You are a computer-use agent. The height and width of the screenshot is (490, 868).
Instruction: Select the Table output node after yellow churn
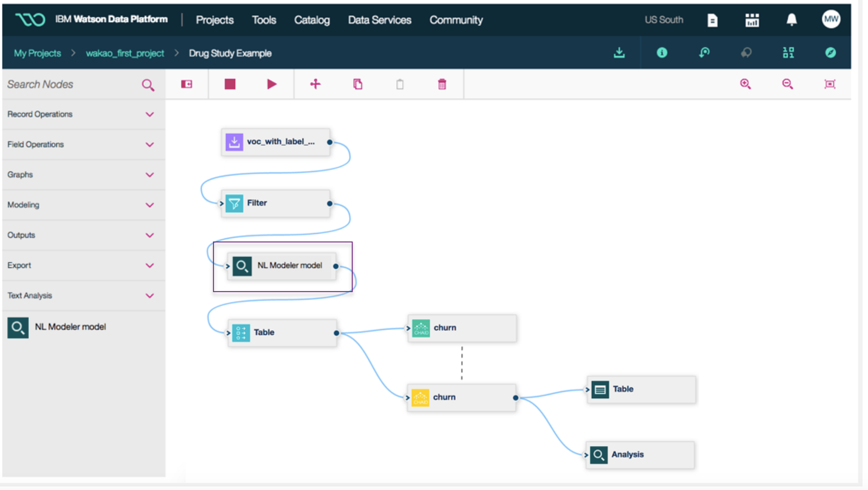(x=641, y=390)
